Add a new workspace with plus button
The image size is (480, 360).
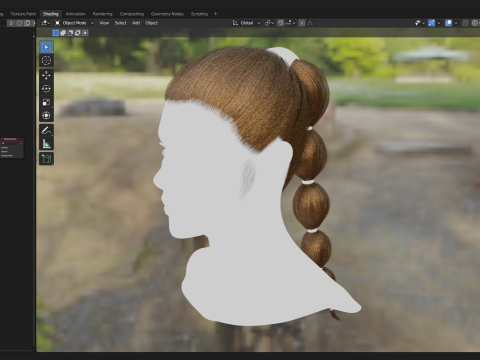tap(215, 14)
